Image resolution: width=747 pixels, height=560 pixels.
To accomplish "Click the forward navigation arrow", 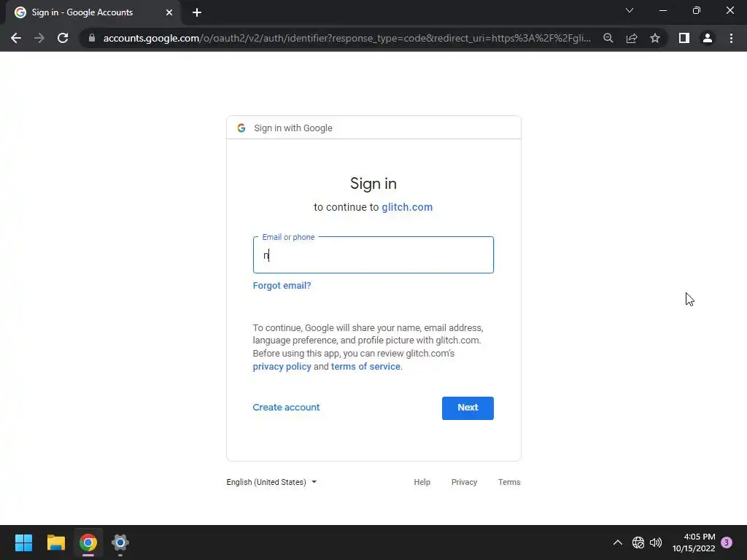I will coord(39,38).
